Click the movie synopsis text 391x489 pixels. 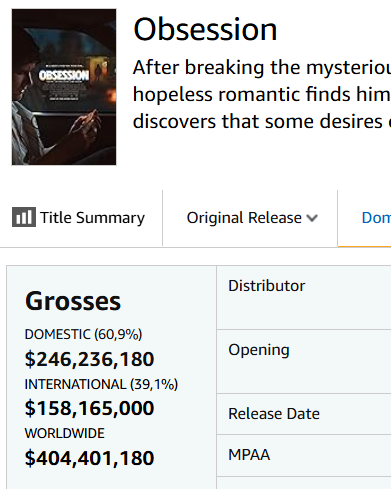[x=262, y=94]
